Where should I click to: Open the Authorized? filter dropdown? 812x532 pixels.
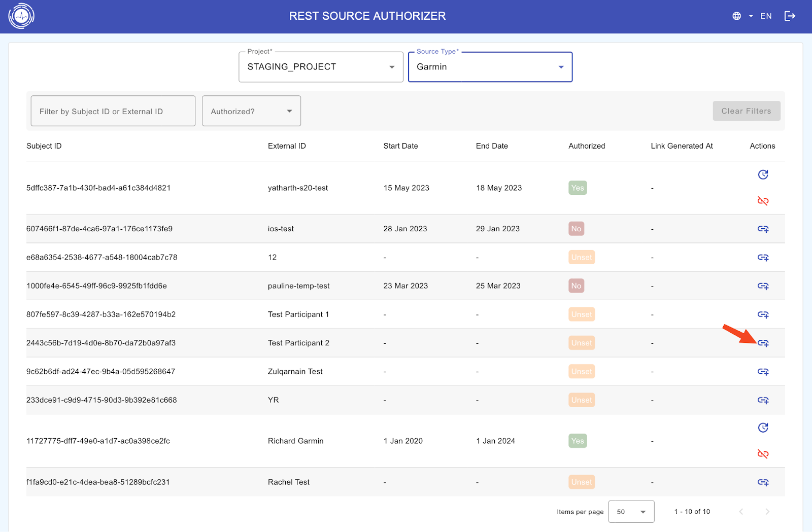pyautogui.click(x=251, y=111)
